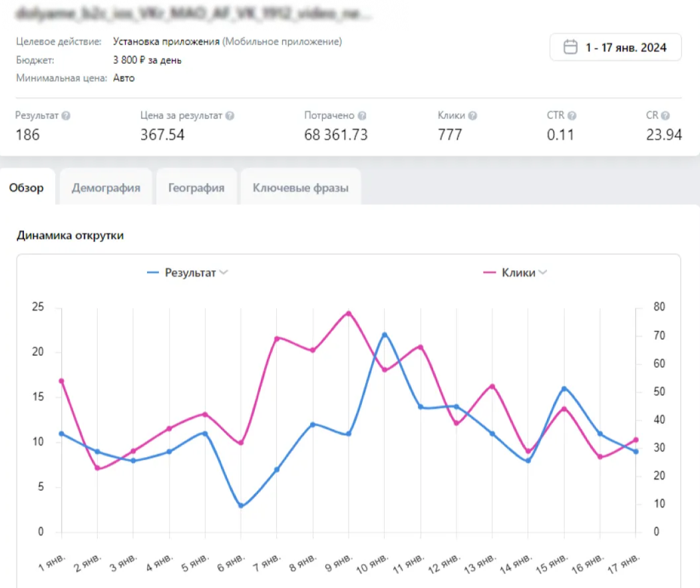Screen dimensions: 700x588
Task: Click the CR help question icon
Action: (665, 116)
